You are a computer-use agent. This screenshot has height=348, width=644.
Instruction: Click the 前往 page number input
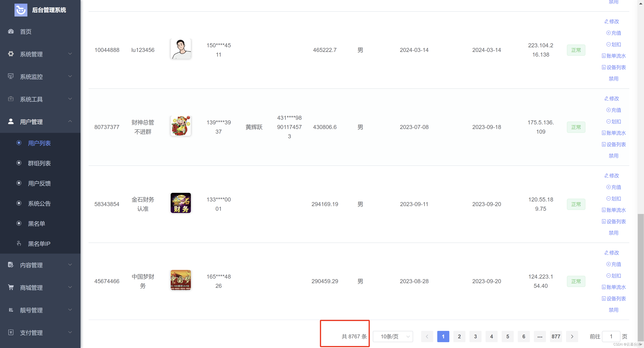[x=611, y=337]
